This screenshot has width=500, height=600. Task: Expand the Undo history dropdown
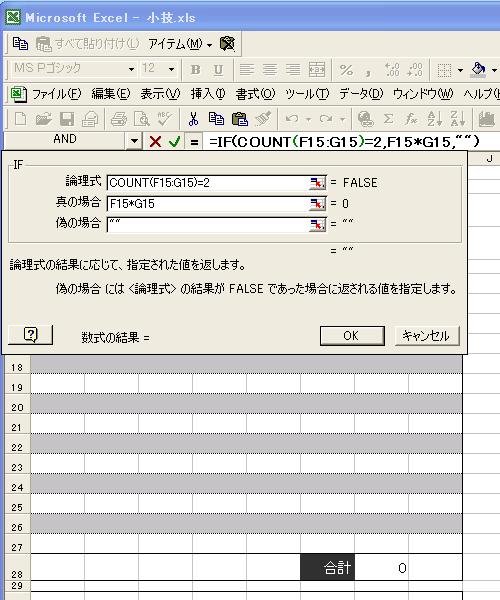click(308, 119)
